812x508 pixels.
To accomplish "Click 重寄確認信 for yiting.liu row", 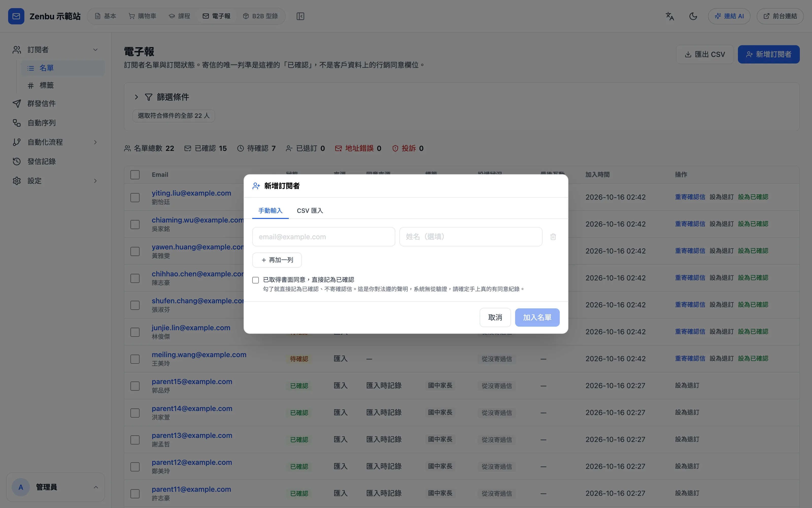I will tap(690, 197).
